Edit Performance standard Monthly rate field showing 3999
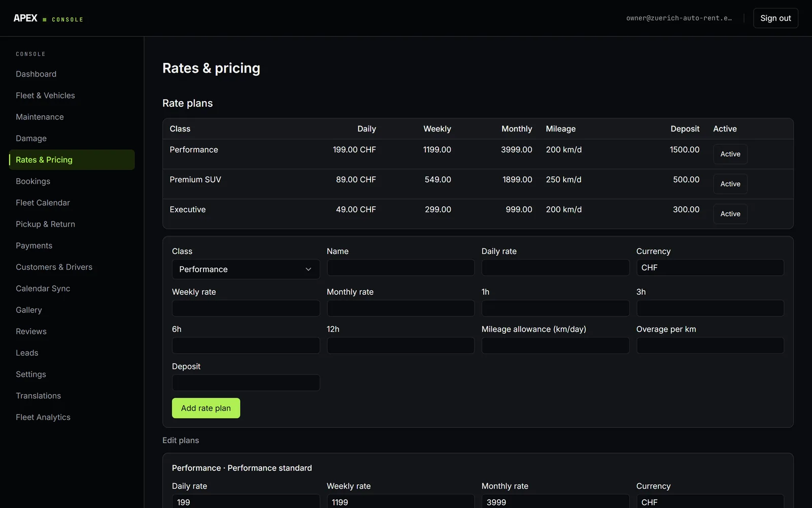This screenshot has width=812, height=508. pos(555,501)
